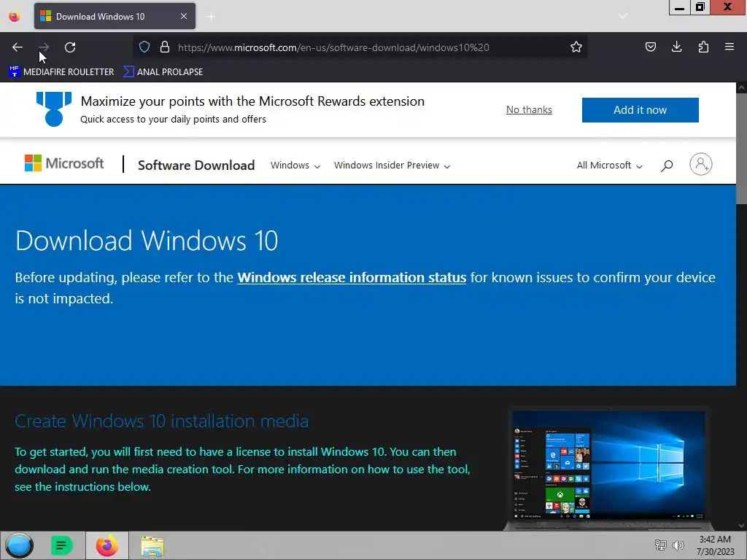747x560 pixels.
Task: Open the Firefox hamburger menu
Action: (x=729, y=47)
